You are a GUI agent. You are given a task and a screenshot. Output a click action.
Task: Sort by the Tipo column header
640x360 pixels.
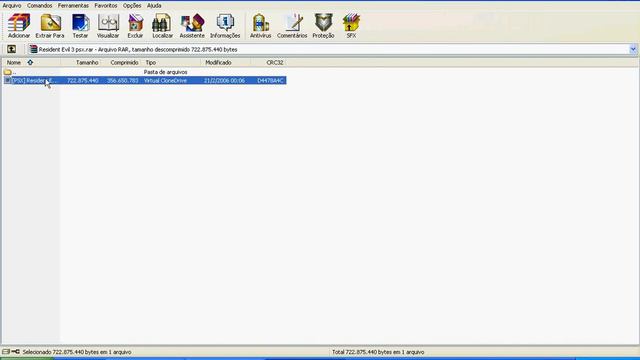[171, 62]
